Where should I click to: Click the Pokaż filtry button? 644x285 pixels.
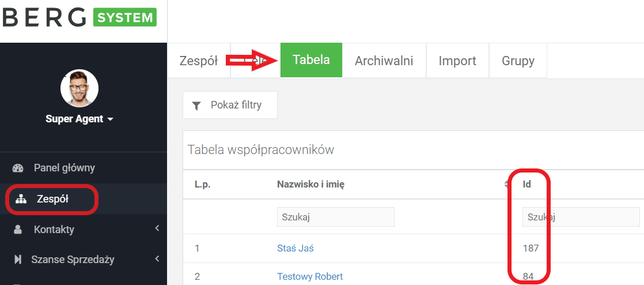click(230, 105)
